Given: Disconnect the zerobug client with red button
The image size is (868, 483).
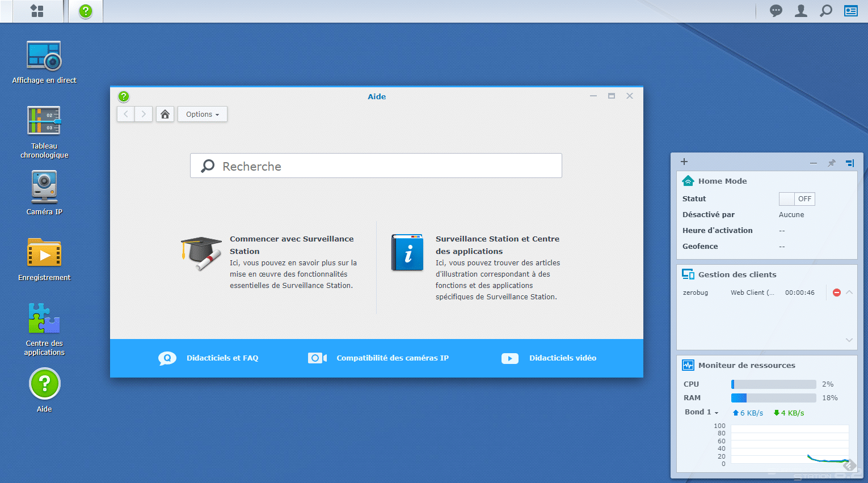Looking at the screenshot, I should [837, 293].
